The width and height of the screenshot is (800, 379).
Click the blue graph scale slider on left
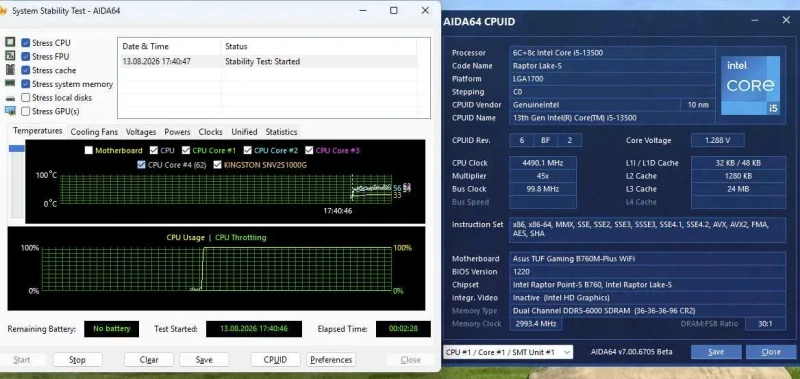(17, 148)
